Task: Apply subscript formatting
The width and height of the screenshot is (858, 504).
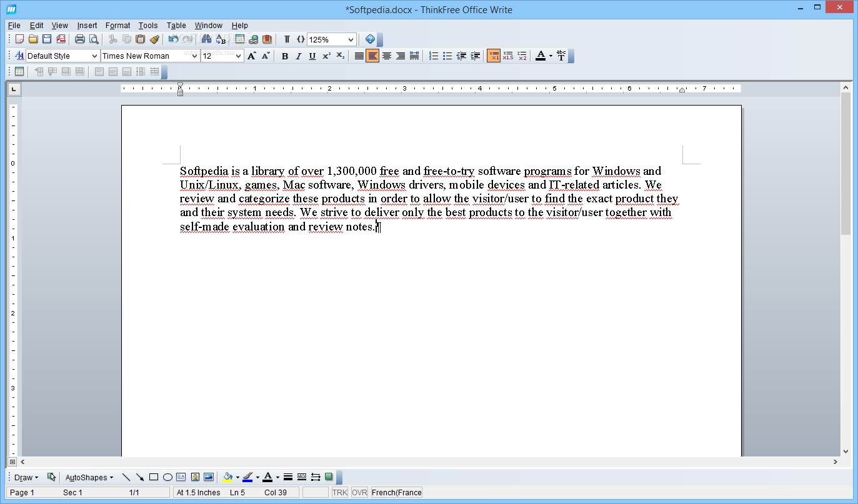Action: pos(340,56)
